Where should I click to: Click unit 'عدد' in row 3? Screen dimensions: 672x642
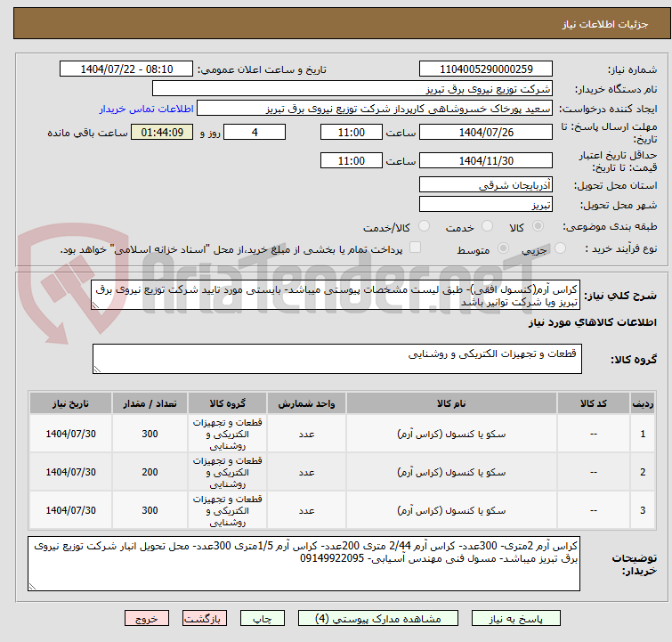pyautogui.click(x=306, y=511)
